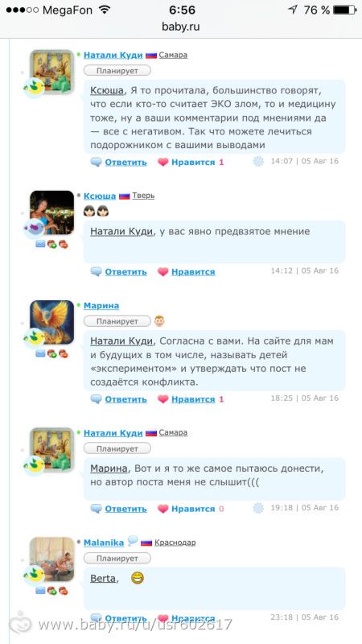Click 'Ответить' under Марина's comment
This screenshot has height=644, width=362.
(x=125, y=399)
